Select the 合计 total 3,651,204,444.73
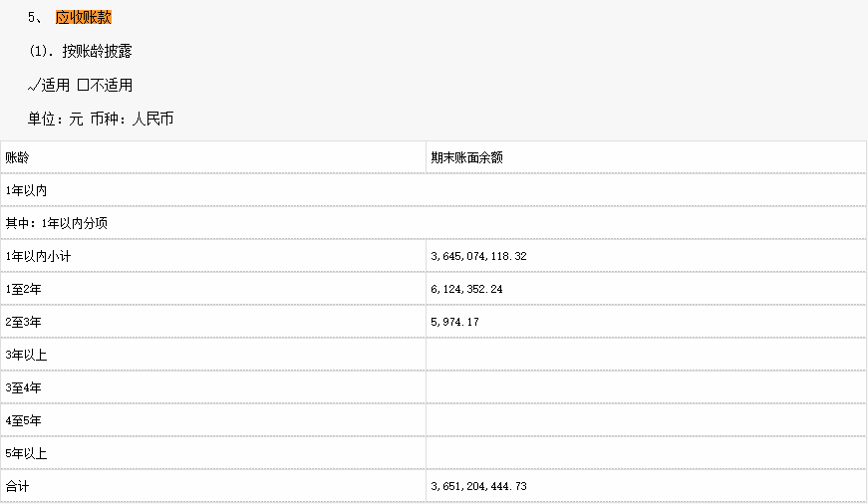The width and height of the screenshot is (868, 504). (478, 486)
